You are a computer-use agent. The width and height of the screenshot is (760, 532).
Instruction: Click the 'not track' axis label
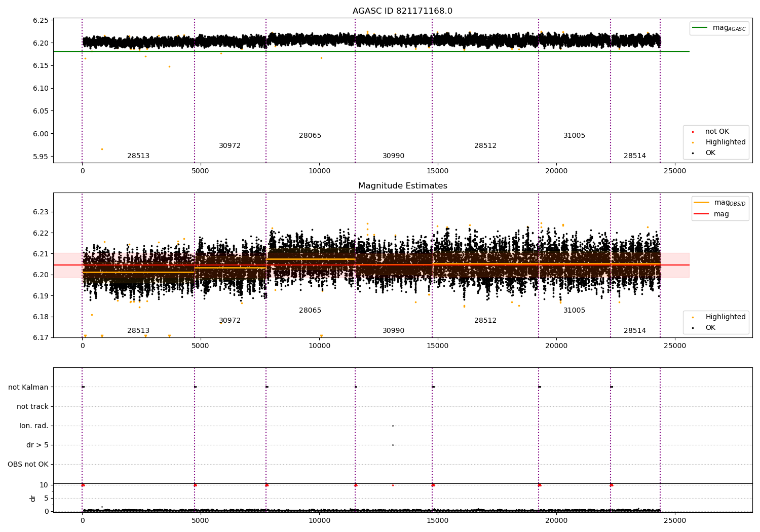[x=32, y=406]
